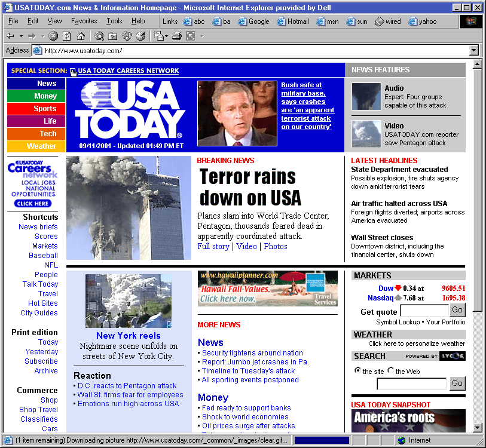Click the vertical scrollbar down arrow
Viewport: 486px width, 448px height.
(477, 428)
